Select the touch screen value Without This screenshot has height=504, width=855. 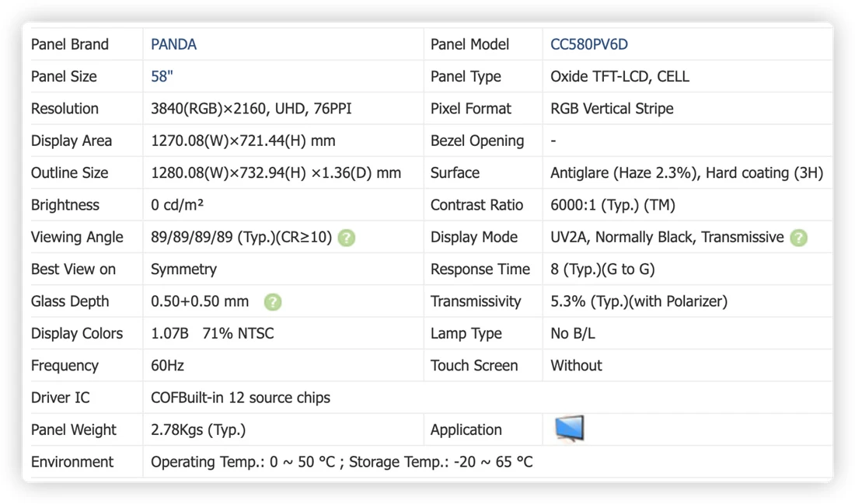click(577, 366)
